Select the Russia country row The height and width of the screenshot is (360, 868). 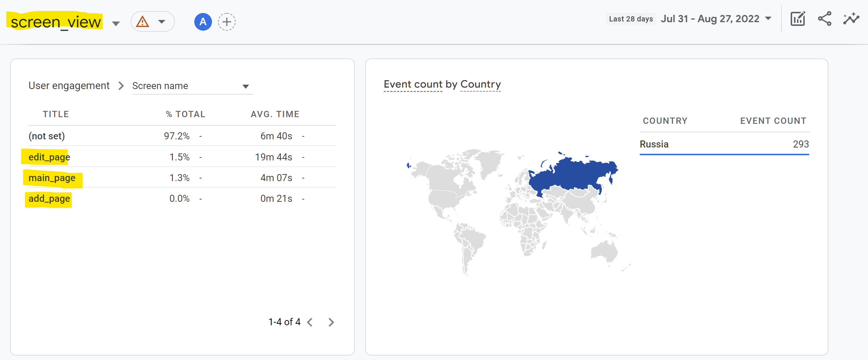(724, 144)
